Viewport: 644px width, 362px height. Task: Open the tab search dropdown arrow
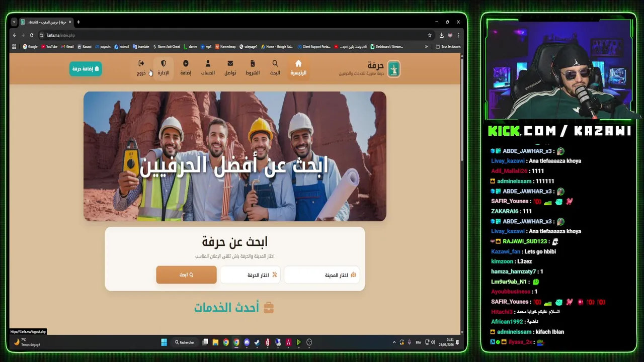click(x=14, y=22)
